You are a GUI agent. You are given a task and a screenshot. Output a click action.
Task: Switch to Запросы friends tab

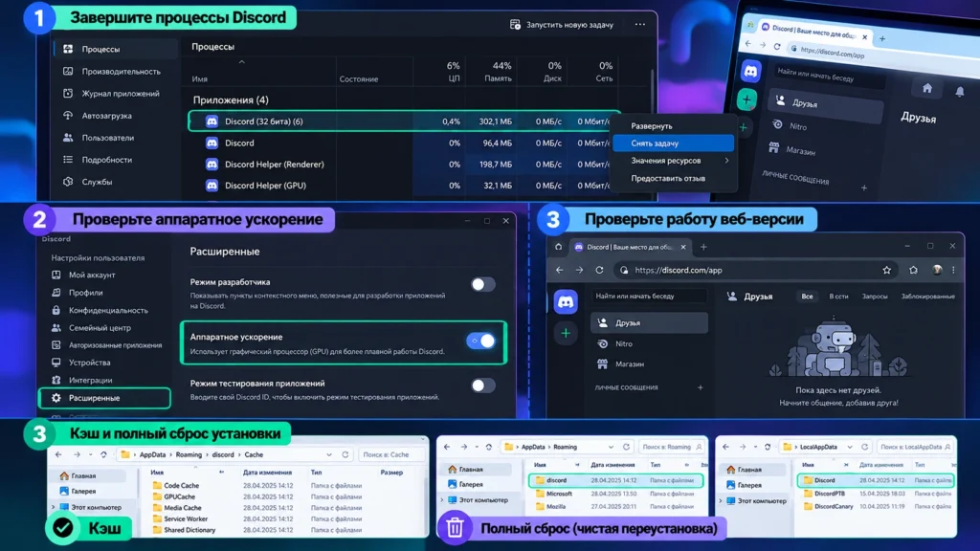[x=875, y=297]
